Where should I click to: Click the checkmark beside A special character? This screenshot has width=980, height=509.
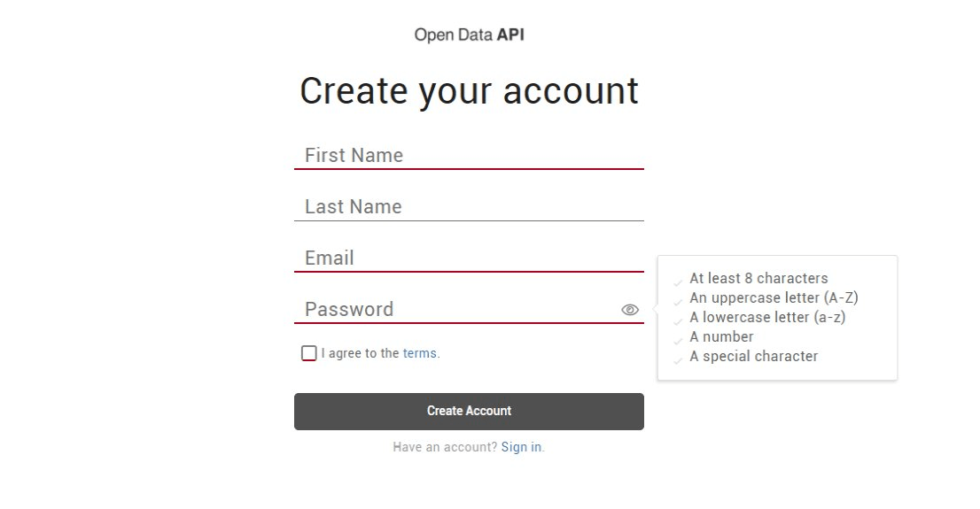tap(679, 360)
